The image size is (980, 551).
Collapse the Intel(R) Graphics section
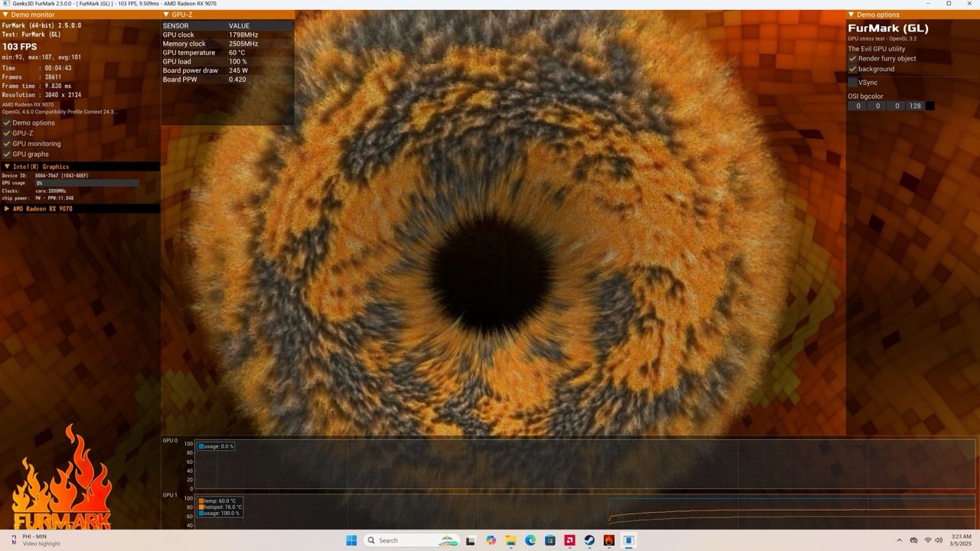tap(7, 166)
